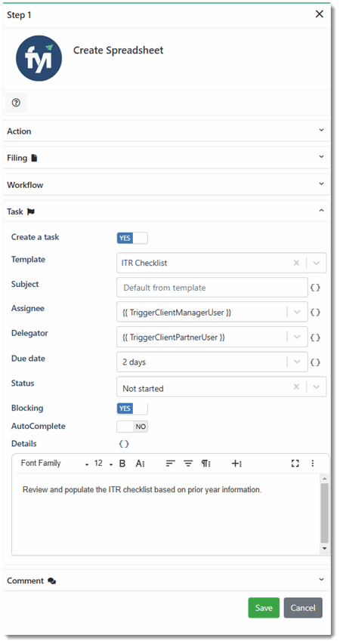Open the paragraph format icon menu

(206, 464)
